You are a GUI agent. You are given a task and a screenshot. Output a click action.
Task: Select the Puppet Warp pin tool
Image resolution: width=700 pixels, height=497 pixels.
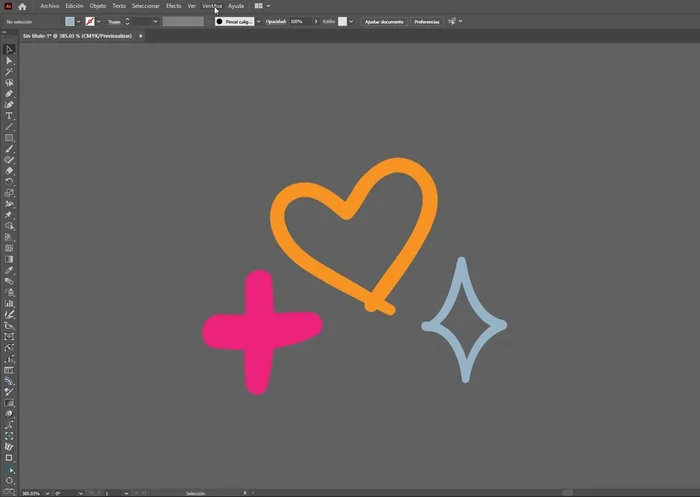click(x=9, y=215)
